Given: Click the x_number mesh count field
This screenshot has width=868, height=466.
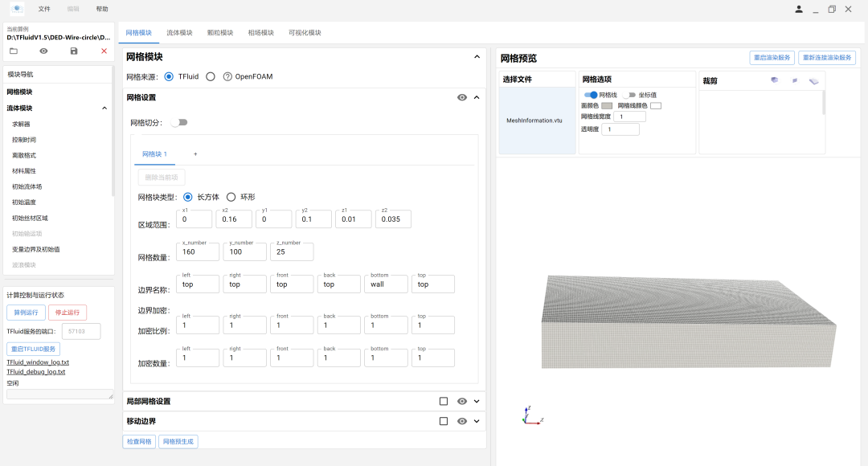Looking at the screenshot, I should [198, 251].
